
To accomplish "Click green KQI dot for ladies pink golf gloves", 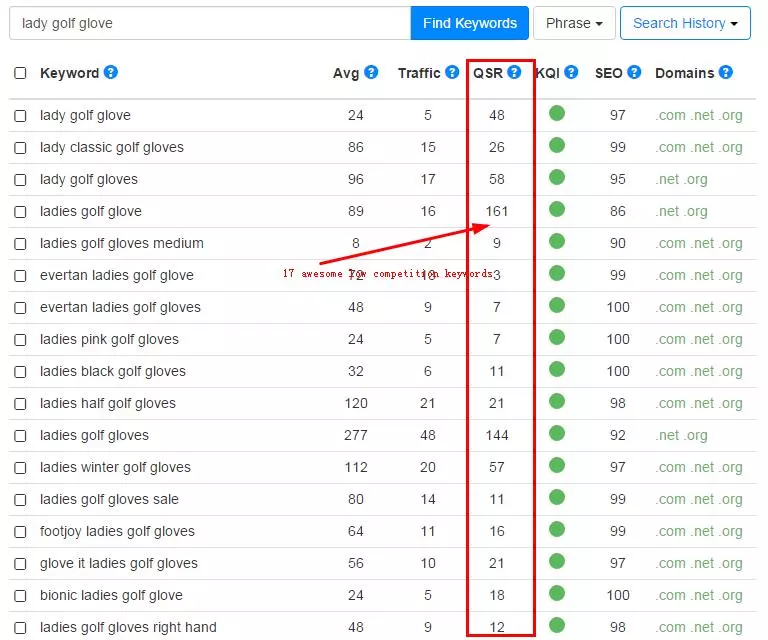I will point(557,337).
